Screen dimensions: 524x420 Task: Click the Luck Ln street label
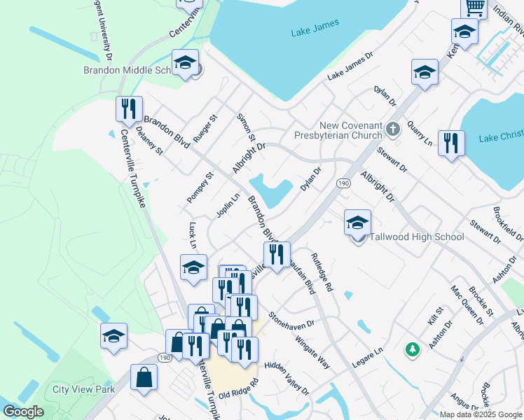point(193,235)
